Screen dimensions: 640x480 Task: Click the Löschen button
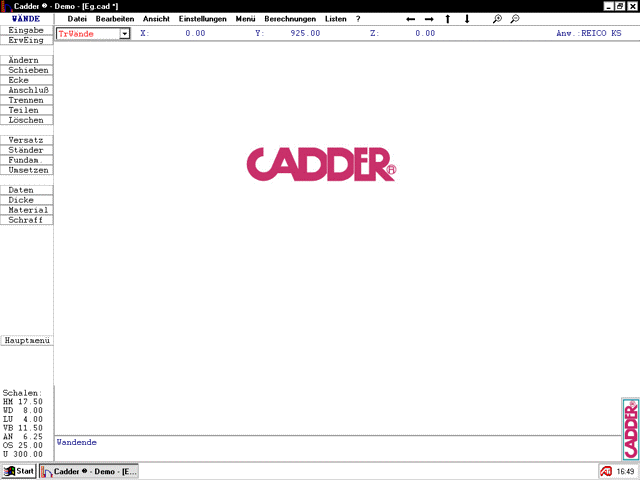pyautogui.click(x=27, y=120)
